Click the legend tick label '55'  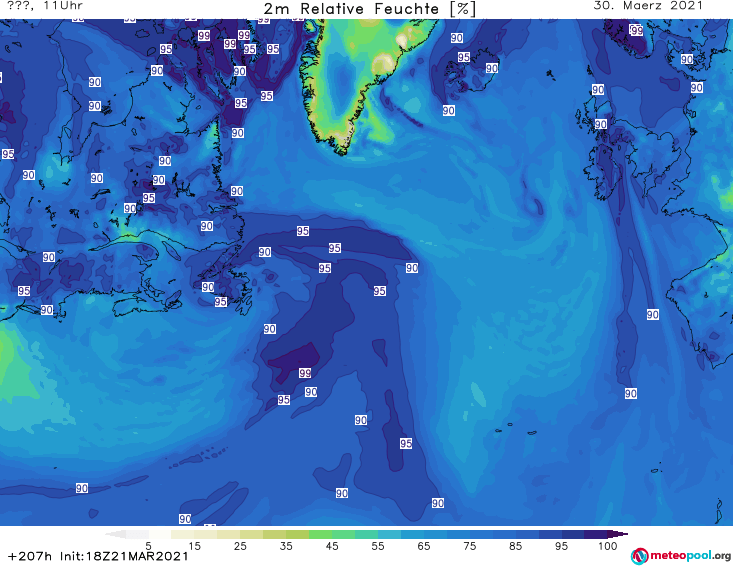[x=378, y=546]
